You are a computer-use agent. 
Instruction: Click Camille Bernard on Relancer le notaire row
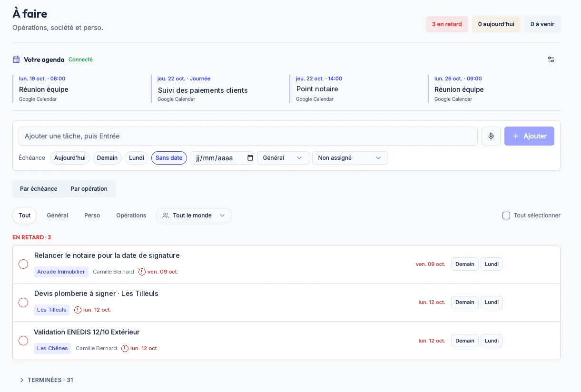(113, 272)
